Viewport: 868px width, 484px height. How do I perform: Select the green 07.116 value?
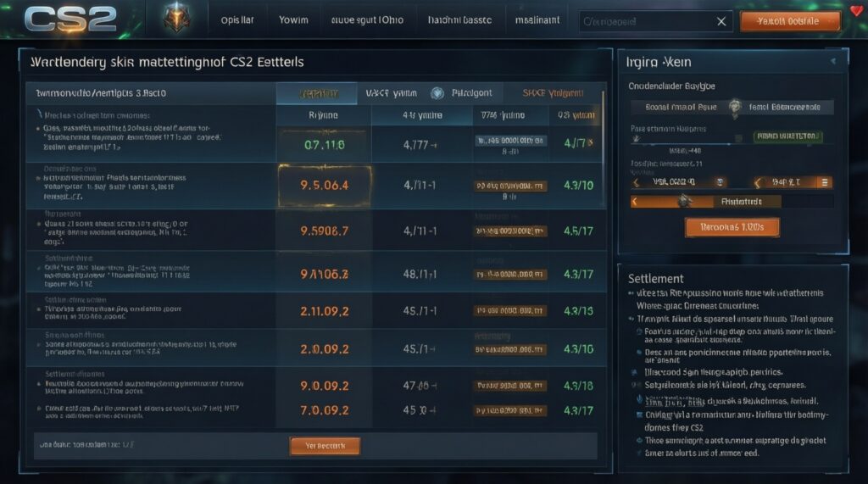click(x=325, y=145)
